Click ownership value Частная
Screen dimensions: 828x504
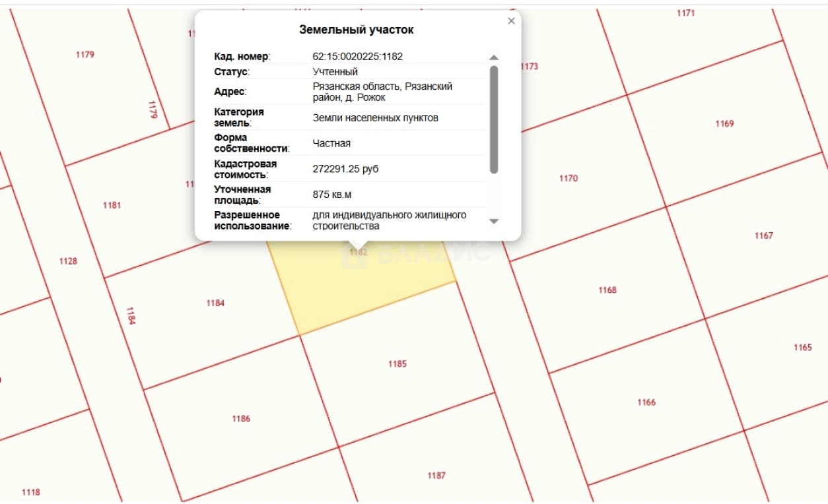pyautogui.click(x=331, y=143)
